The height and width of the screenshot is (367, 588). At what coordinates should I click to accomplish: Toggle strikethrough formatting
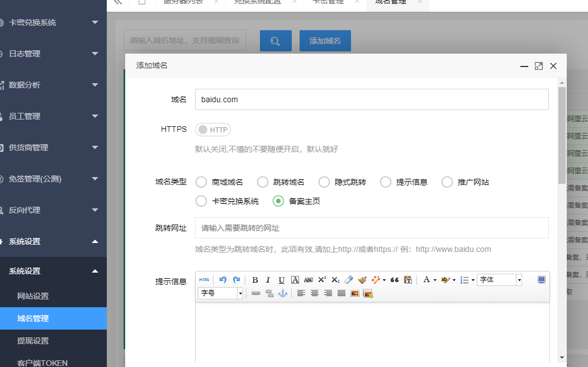point(308,280)
